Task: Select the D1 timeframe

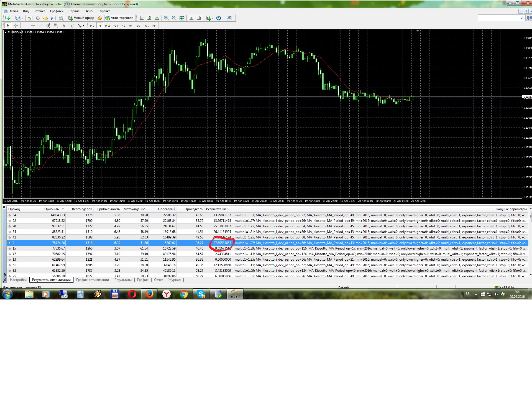Action: pos(139,26)
